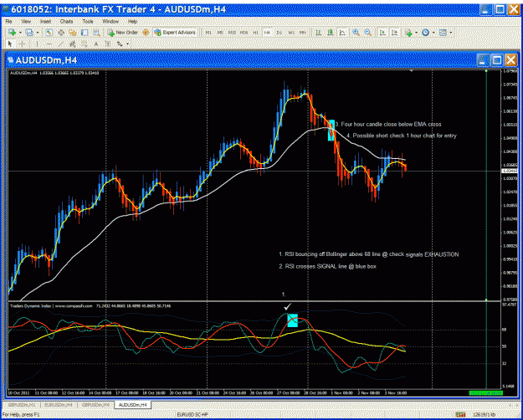The width and height of the screenshot is (523, 420).
Task: Select the Text Label tool
Action: [x=108, y=44]
